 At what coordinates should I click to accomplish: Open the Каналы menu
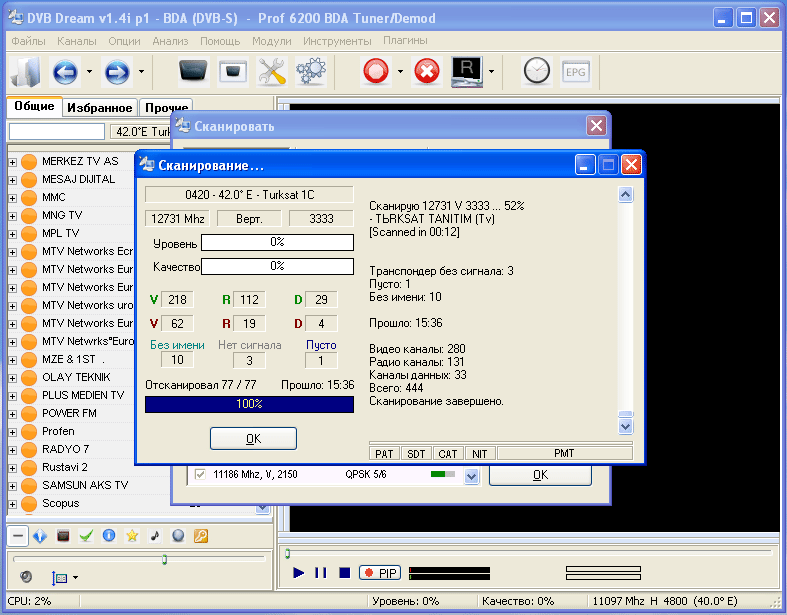point(76,41)
